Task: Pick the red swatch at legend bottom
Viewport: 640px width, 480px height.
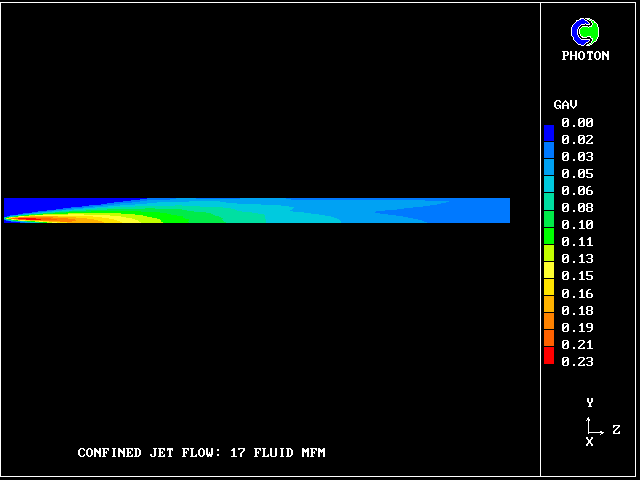Action: point(549,357)
